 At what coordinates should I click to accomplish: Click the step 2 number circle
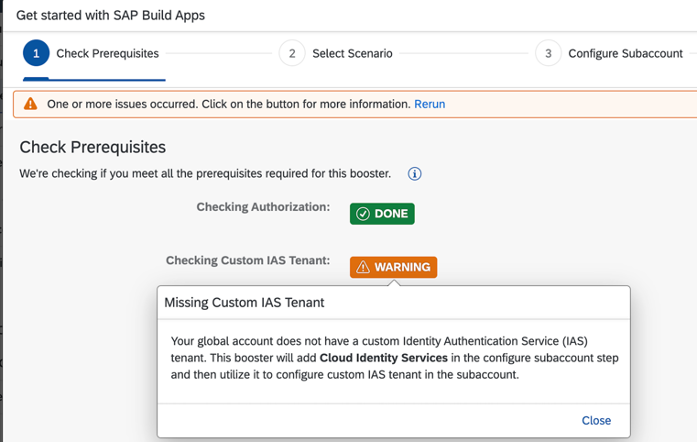[292, 53]
